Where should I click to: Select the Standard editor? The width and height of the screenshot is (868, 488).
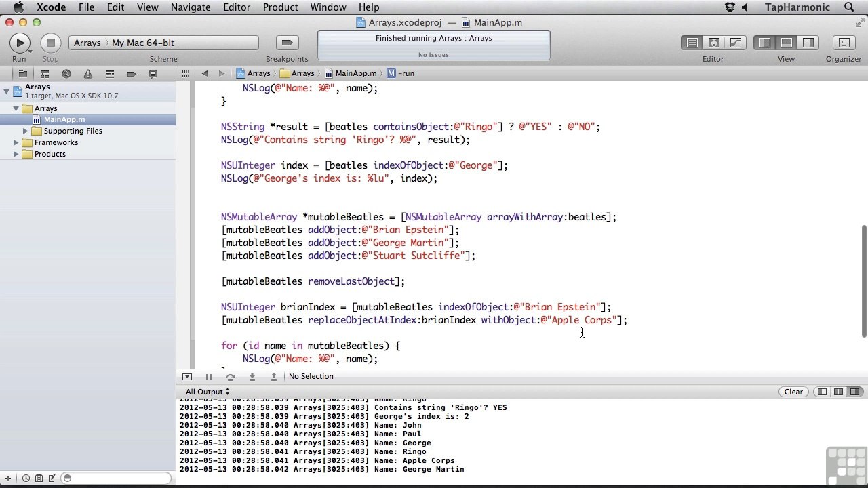[692, 43]
